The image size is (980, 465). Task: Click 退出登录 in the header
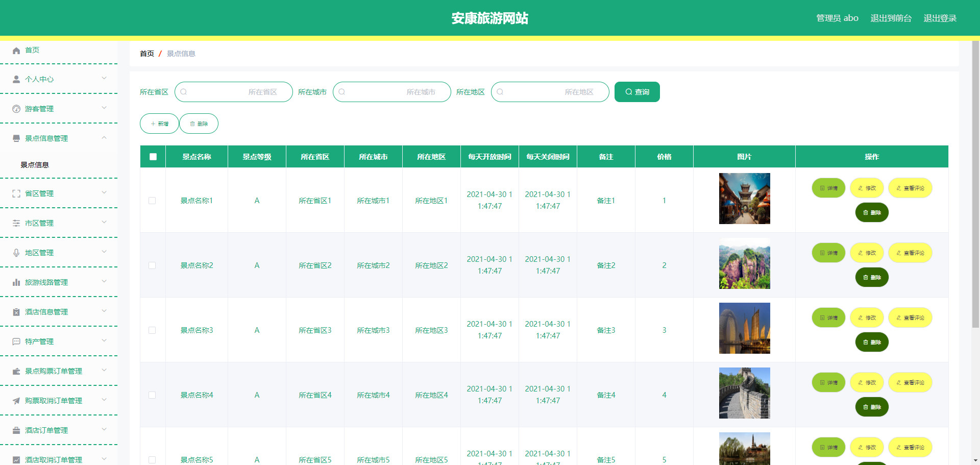[x=940, y=18]
